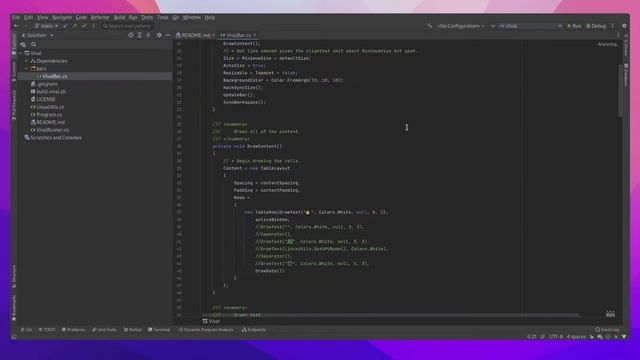Close the VivalBar.cs tab
This screenshot has height=360, width=640.
click(255, 35)
